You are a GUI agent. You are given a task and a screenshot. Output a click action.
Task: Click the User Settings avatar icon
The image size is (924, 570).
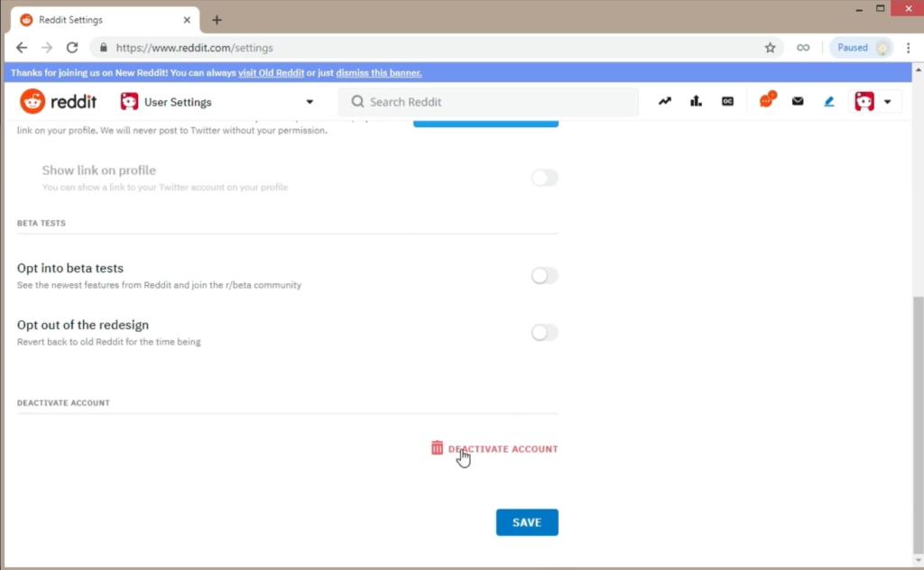[x=129, y=101]
